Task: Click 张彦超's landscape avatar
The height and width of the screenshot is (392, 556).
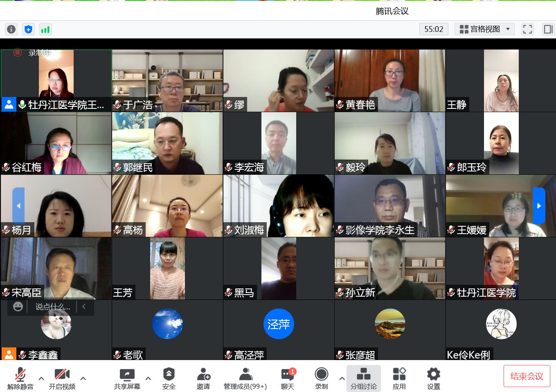Action: point(390,324)
